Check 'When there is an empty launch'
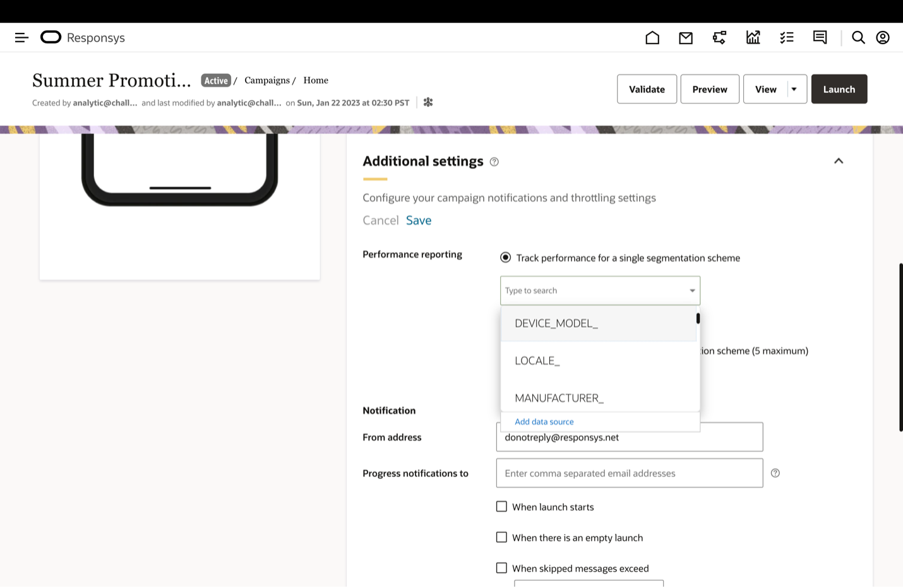The image size is (903, 588). coord(502,537)
